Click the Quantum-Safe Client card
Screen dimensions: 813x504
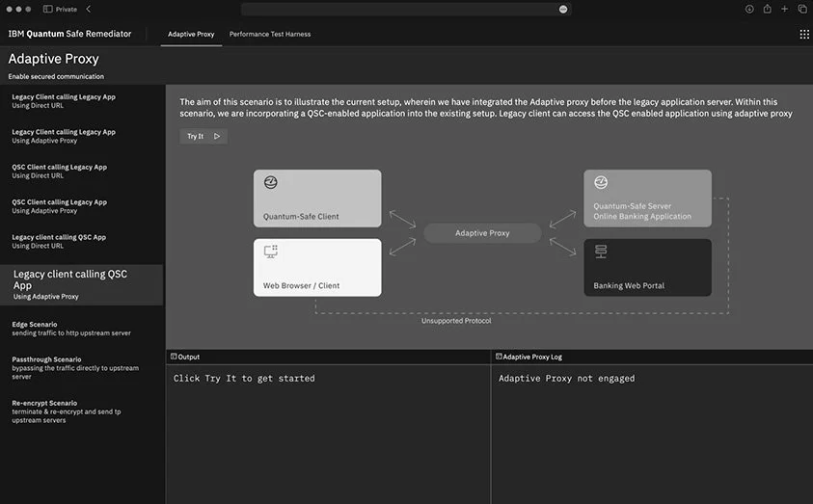317,199
